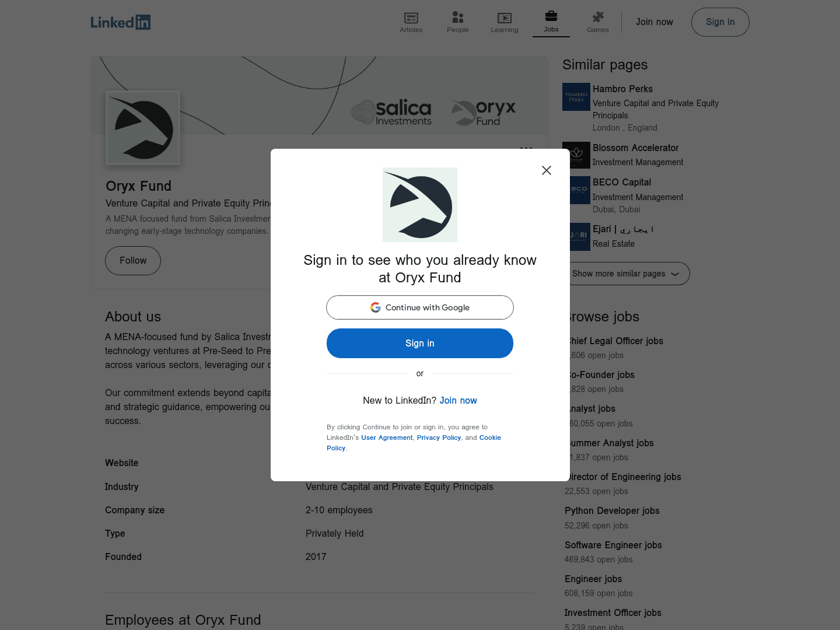Open the Blossom Accelerator page logo
Screen dimensions: 840x630
coord(576,155)
